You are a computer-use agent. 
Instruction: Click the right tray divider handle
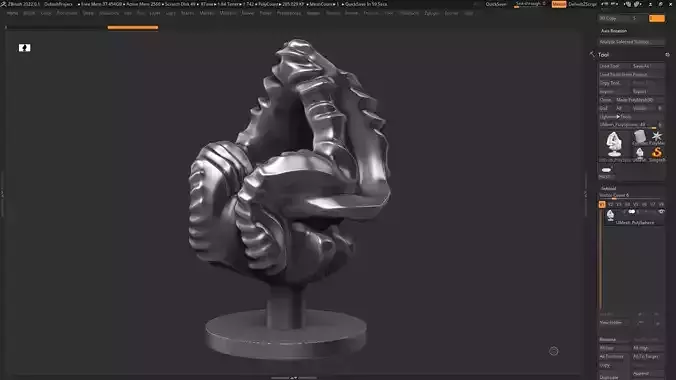pyautogui.click(x=585, y=194)
